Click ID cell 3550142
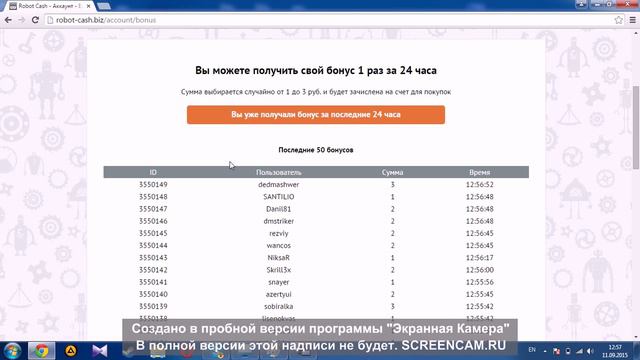The width and height of the screenshot is (640, 360). [x=153, y=270]
